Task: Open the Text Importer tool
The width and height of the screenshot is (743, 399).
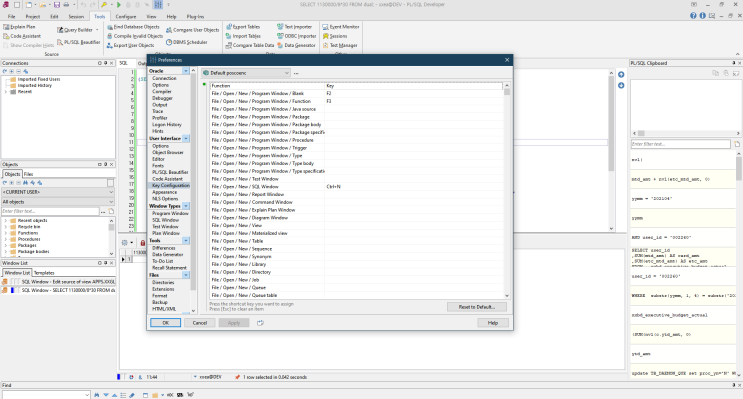Action: [295, 27]
